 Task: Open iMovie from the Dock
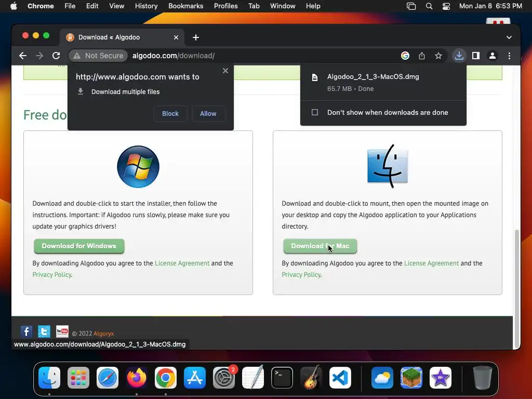click(x=441, y=378)
